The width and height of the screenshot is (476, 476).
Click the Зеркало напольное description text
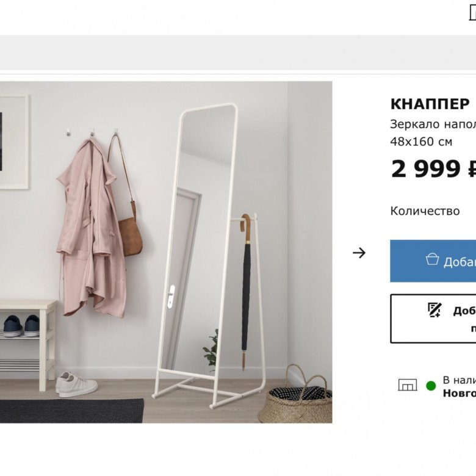coord(433,124)
